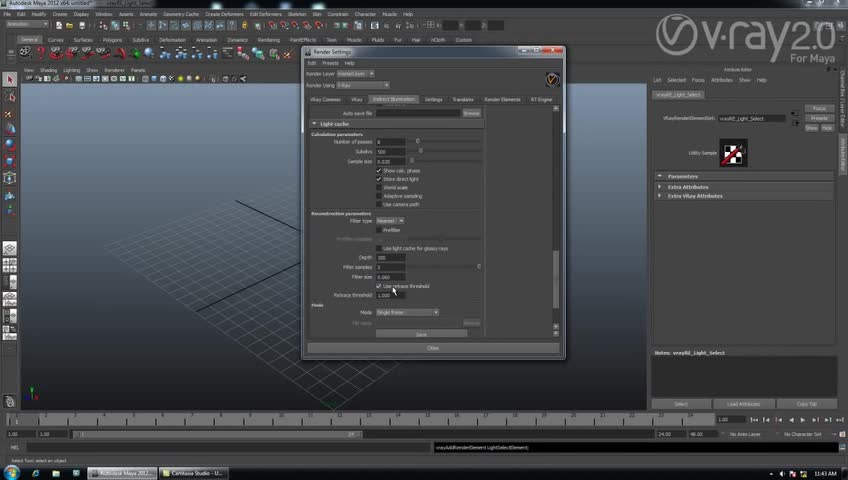848x480 pixels.
Task: Click the clapperboard render icon on the shelf
Action: tap(26, 52)
